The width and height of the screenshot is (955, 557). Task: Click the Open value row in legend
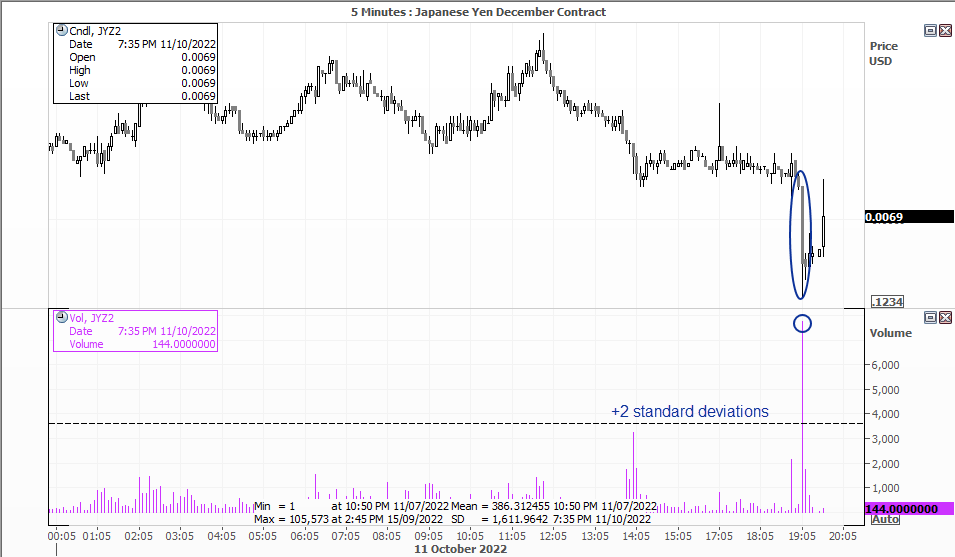[142, 57]
